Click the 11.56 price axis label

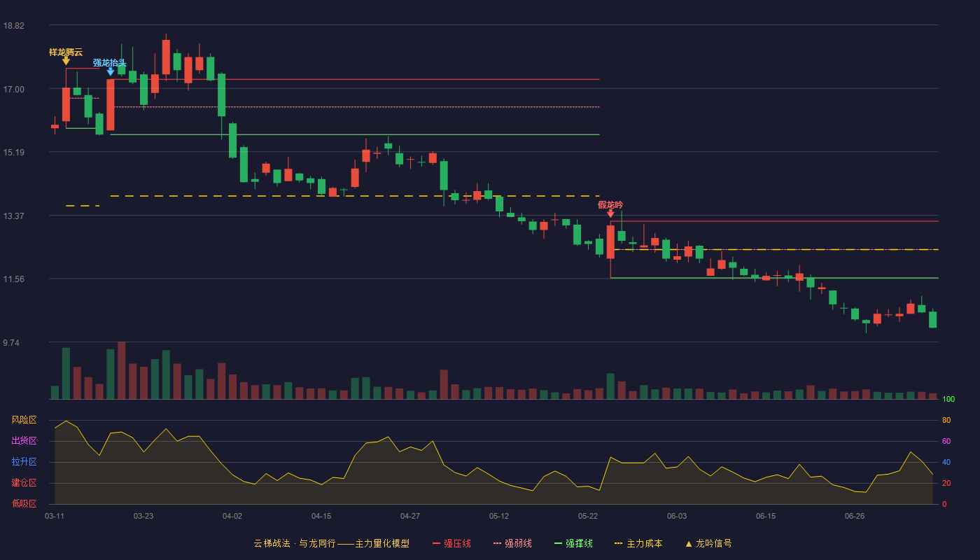(13, 279)
